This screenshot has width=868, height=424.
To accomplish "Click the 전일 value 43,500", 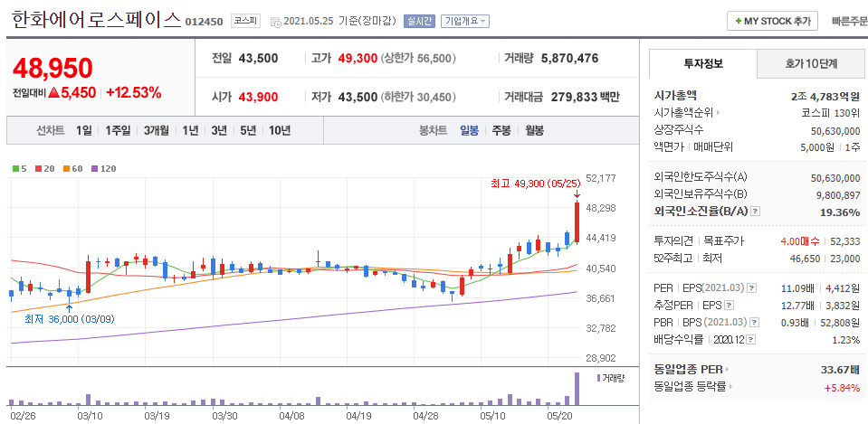I will 258,58.
